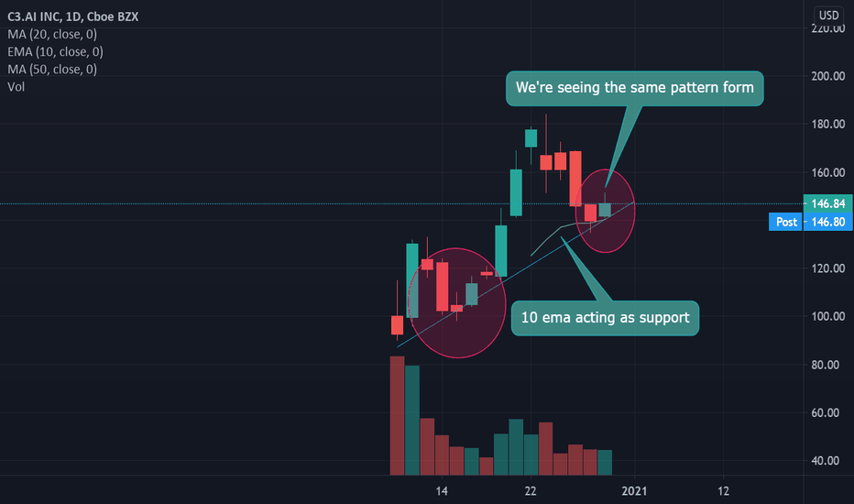Select the smaller red ellipse near 146

coord(605,211)
